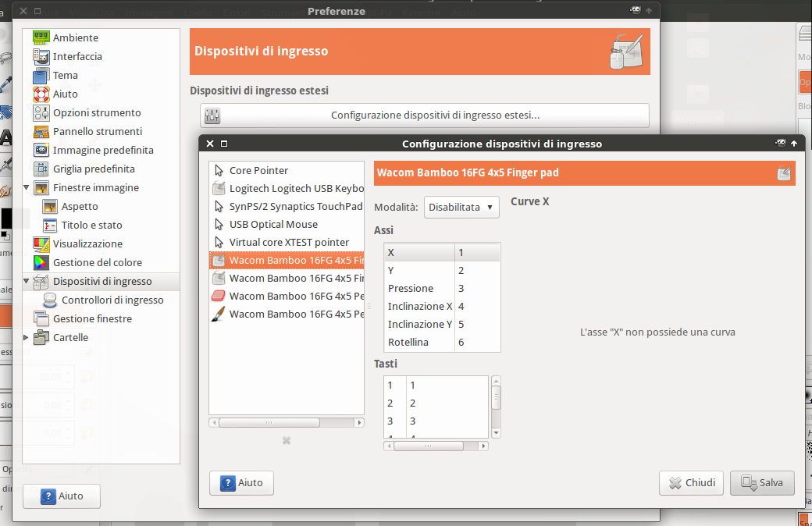Close the Configurazione dispositivi di ingresso dialog

coord(210,144)
